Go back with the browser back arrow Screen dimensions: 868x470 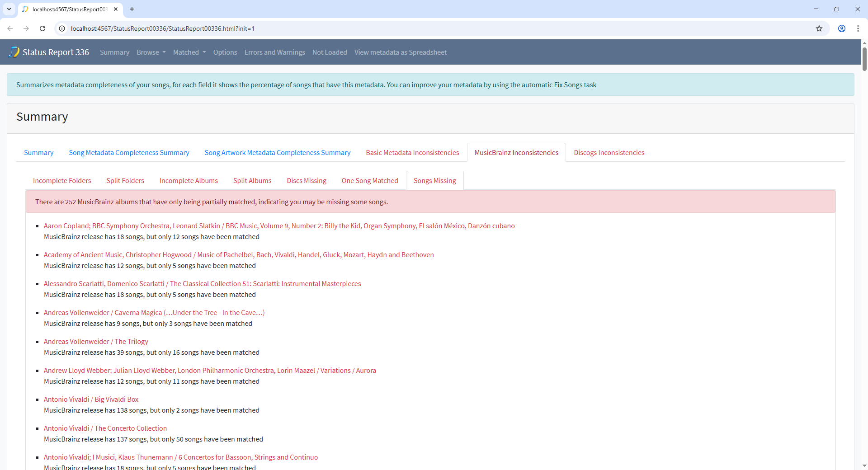[10, 28]
